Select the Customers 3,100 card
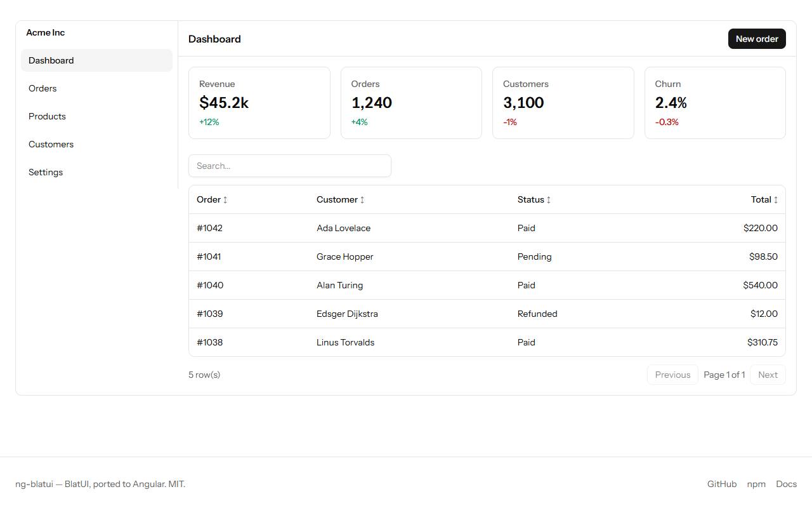Screen dimensions: 812x508 click(x=563, y=103)
